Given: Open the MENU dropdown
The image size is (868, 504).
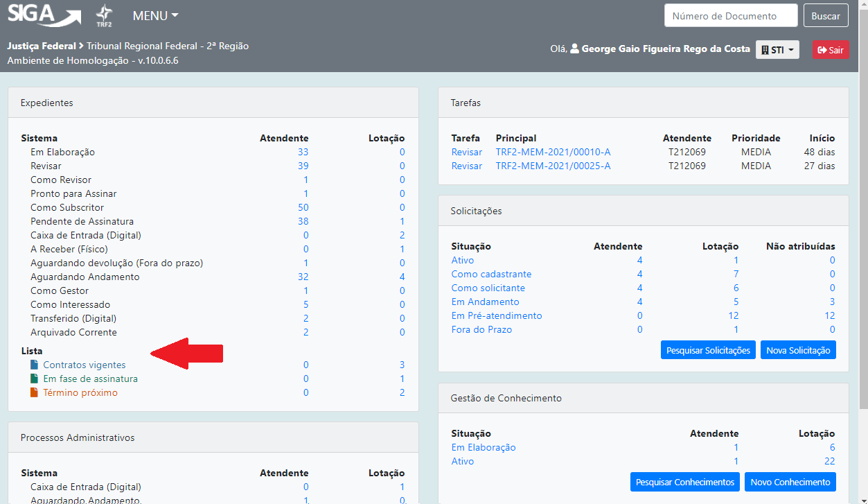Looking at the screenshot, I should pos(155,15).
